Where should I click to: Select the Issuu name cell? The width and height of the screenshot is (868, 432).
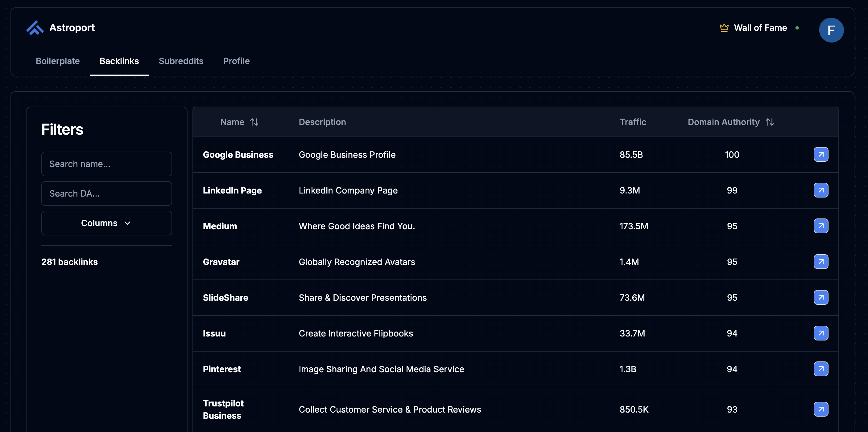point(214,333)
